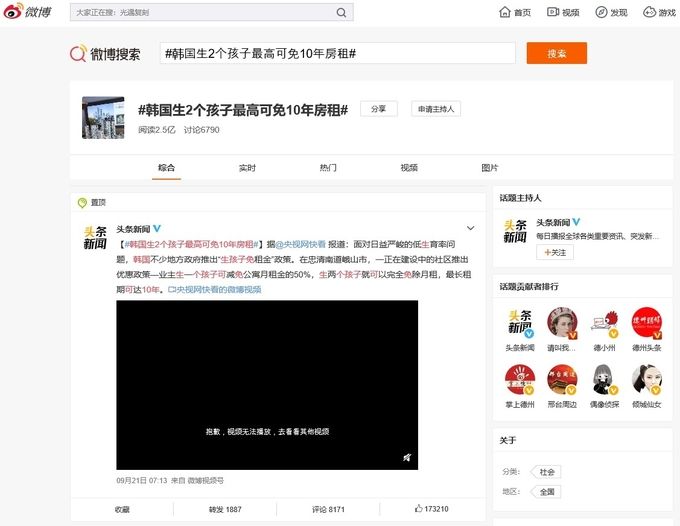Open 头条新闻 avatar under 话题主持人
The image size is (680, 526).
(x=515, y=231)
